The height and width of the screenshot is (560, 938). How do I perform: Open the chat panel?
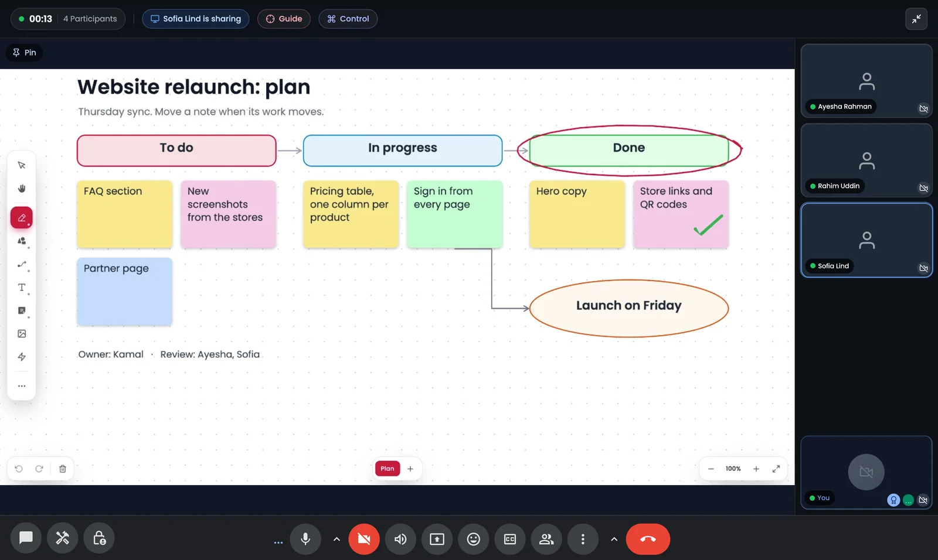[26, 538]
